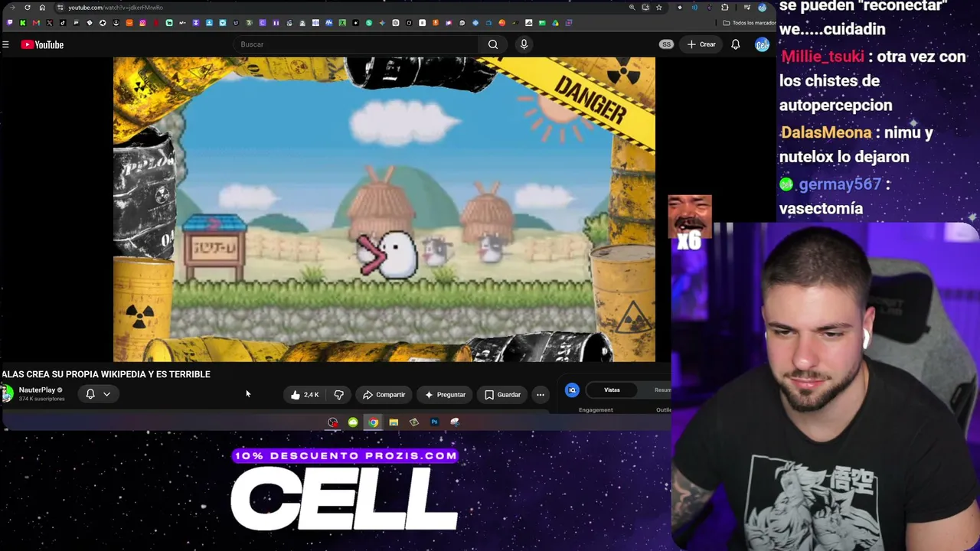The height and width of the screenshot is (551, 980).
Task: Dislike the video with thumbs down
Action: click(x=338, y=395)
